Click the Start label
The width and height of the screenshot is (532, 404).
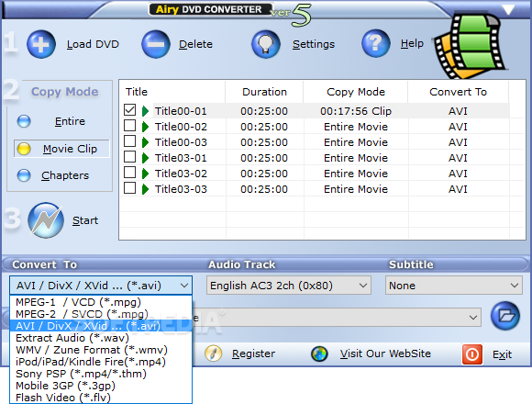click(x=85, y=220)
